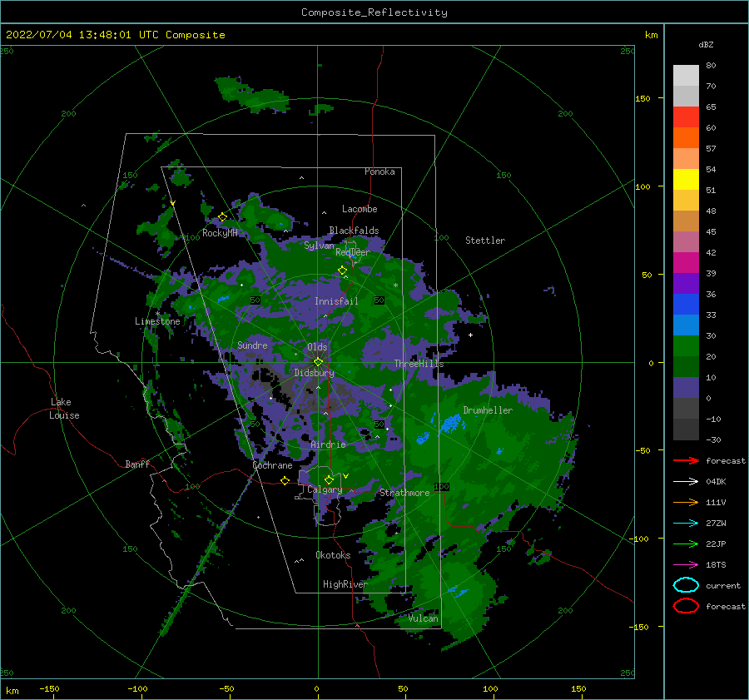The image size is (749, 700).
Task: Click the HighRiver city label
Action: [x=345, y=584]
